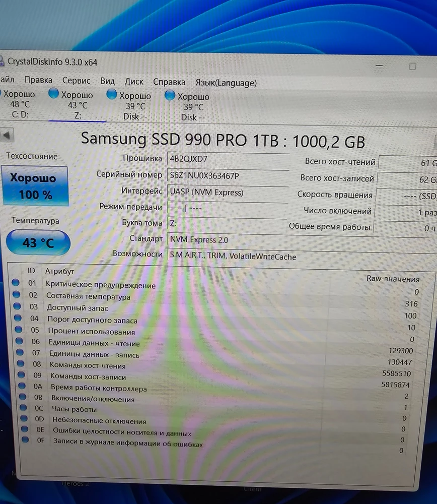The height and width of the screenshot is (504, 437).
Task: Click the 43 °C temperature button
Action: coord(38,242)
